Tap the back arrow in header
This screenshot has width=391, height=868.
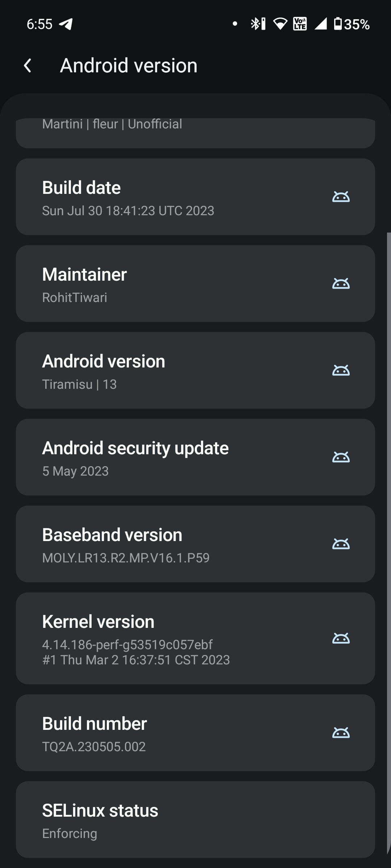[28, 66]
